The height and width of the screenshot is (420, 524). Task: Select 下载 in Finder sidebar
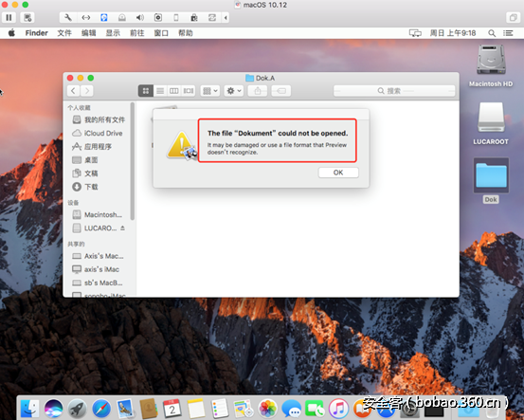pyautogui.click(x=99, y=187)
